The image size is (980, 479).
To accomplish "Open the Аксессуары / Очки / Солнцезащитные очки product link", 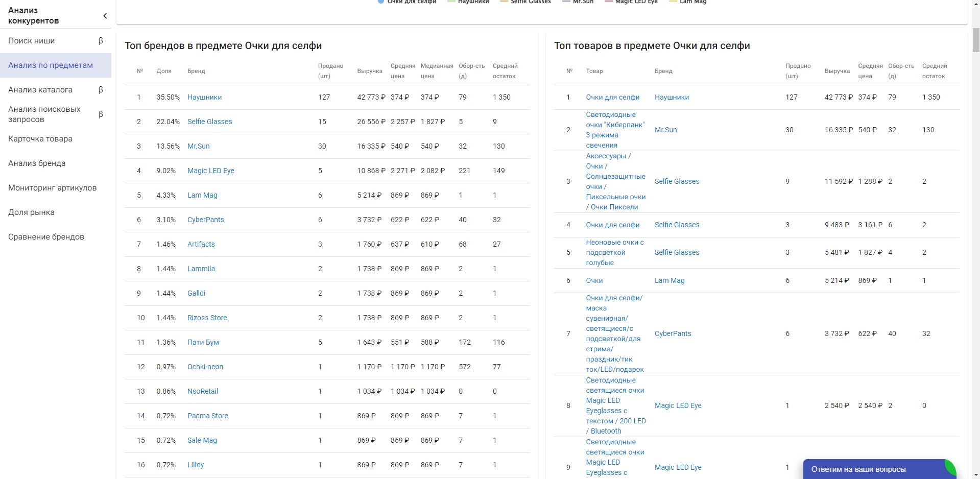I will coord(615,181).
